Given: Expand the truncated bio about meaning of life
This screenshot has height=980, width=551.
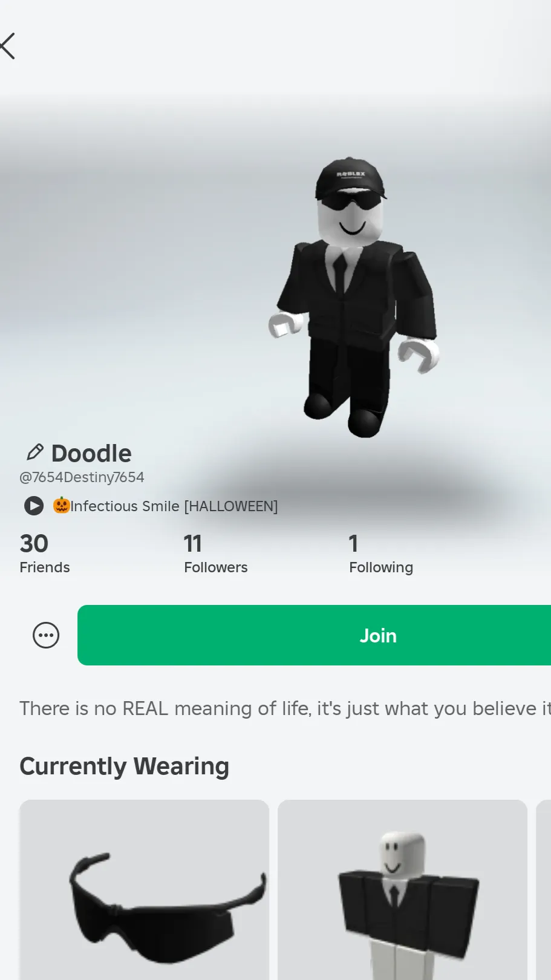Looking at the screenshot, I should click(285, 708).
